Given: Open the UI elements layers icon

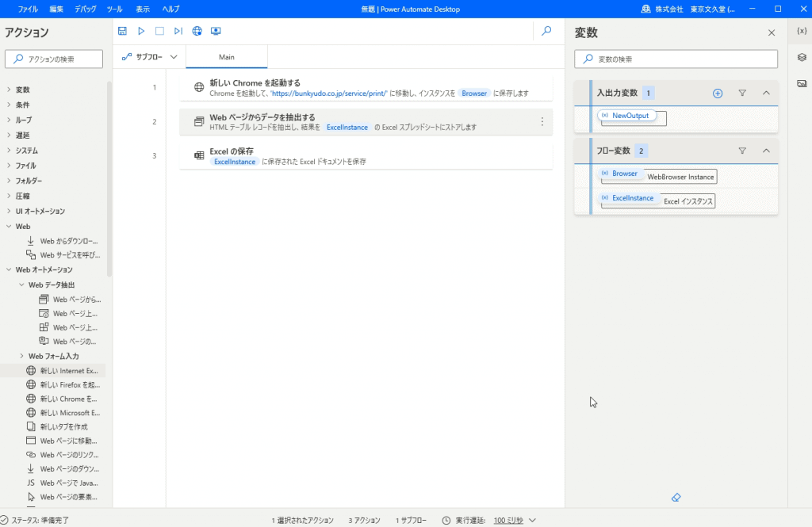Looking at the screenshot, I should point(802,57).
